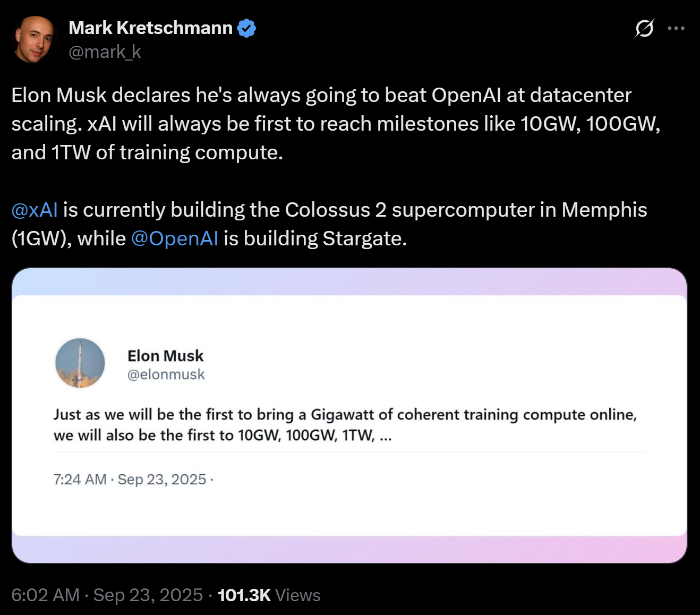Follow the @xAI mention link

[35, 210]
